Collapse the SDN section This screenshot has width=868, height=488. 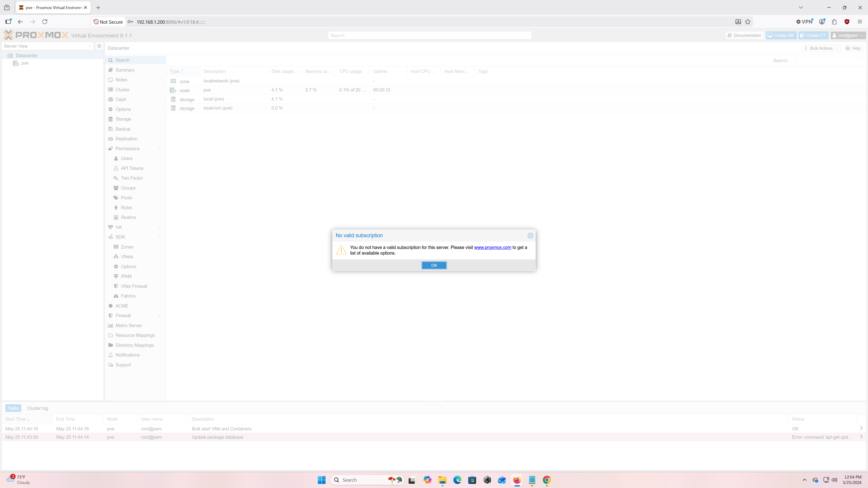click(159, 237)
